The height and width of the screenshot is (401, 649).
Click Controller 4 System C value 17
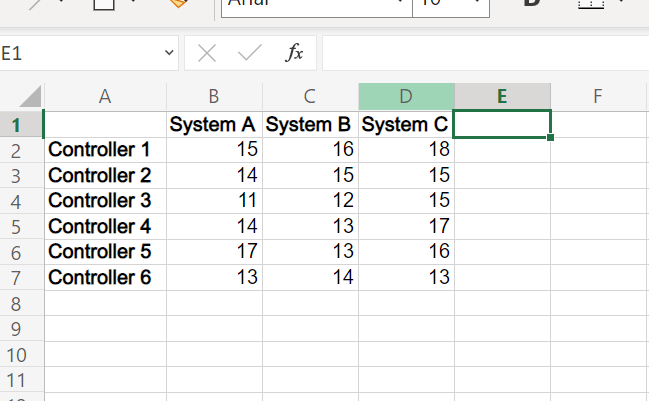(406, 227)
